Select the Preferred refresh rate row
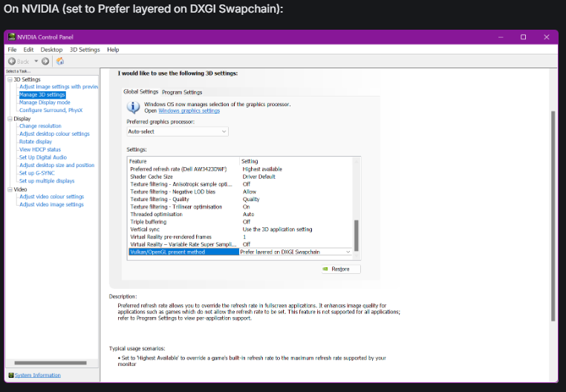Screen dimensions: 566x392 coord(240,169)
